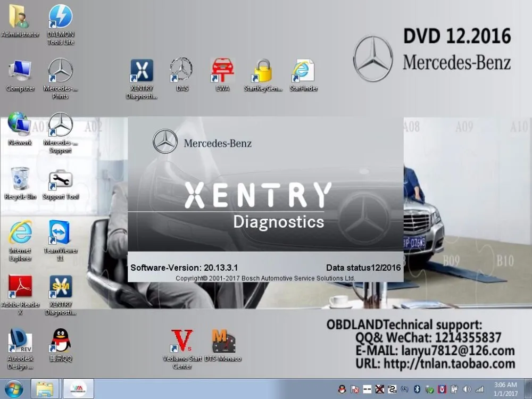Image resolution: width=532 pixels, height=399 pixels.
Task: Launch the StarFinder shortcut
Action: [x=304, y=74]
